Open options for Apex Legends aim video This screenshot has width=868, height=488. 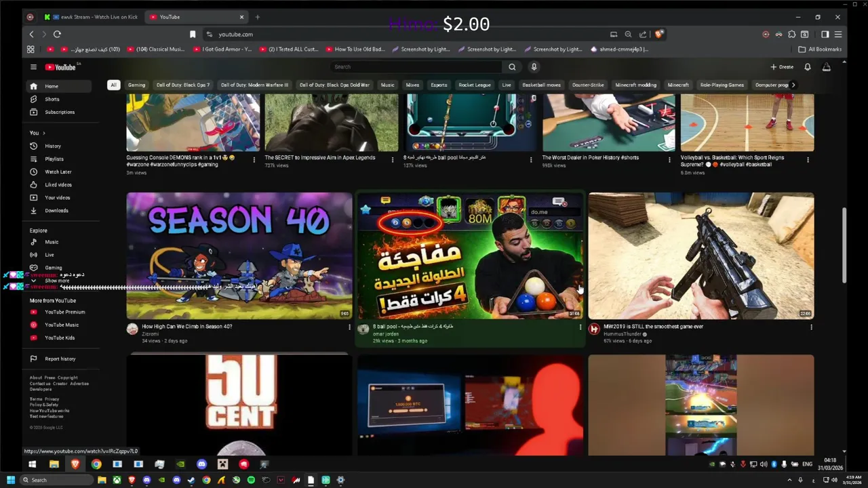tap(393, 160)
